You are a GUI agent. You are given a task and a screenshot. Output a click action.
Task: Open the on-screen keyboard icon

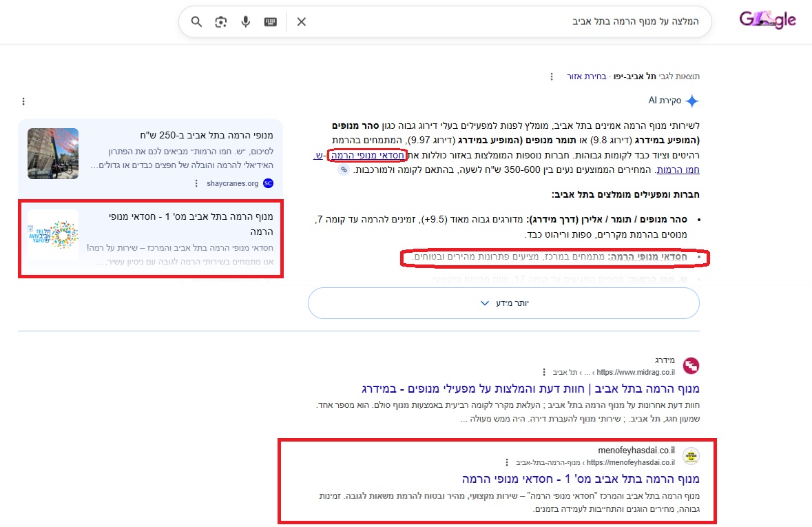tap(271, 22)
